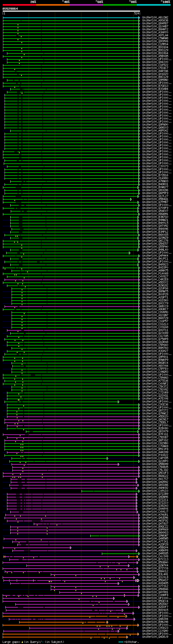Select the UniRef100_Q94IV0 label
This screenshot has height=644, width=173.
(x=155, y=62)
